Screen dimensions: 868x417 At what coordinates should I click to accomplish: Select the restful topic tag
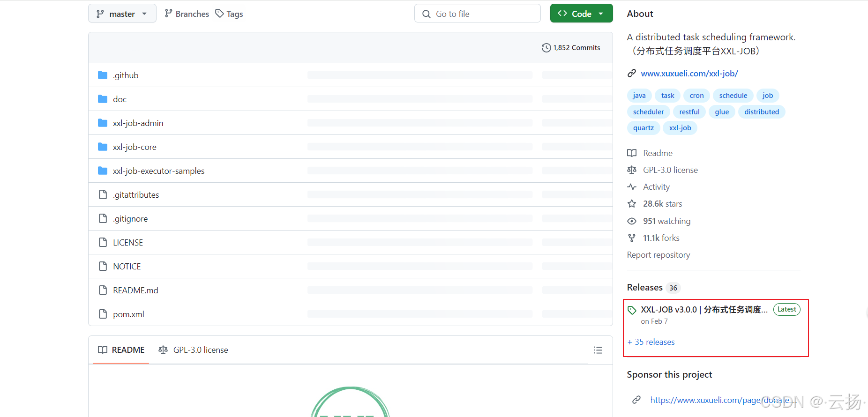(689, 112)
